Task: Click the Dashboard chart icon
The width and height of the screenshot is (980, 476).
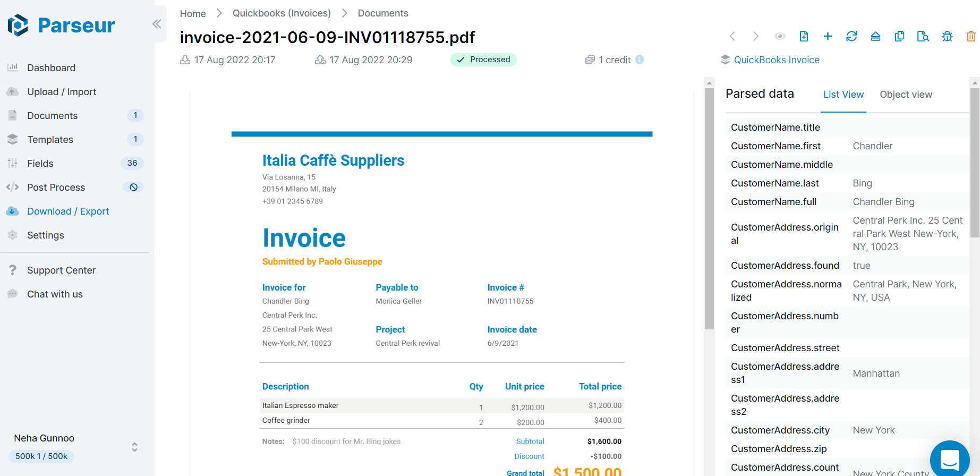Action: coord(13,67)
